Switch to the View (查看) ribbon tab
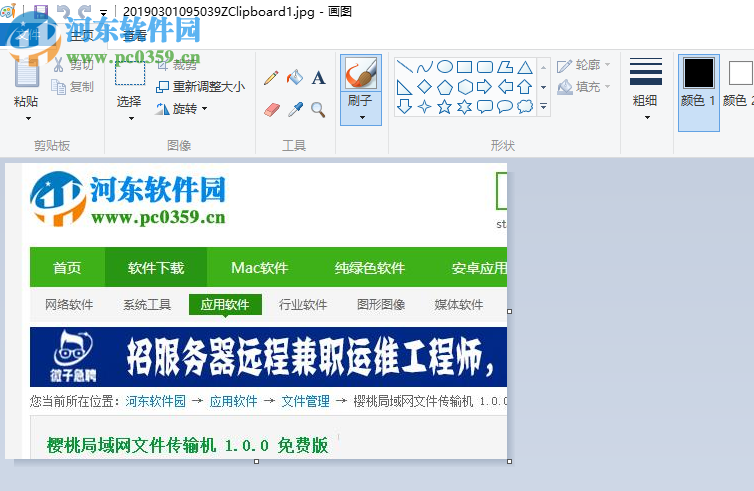 135,35
